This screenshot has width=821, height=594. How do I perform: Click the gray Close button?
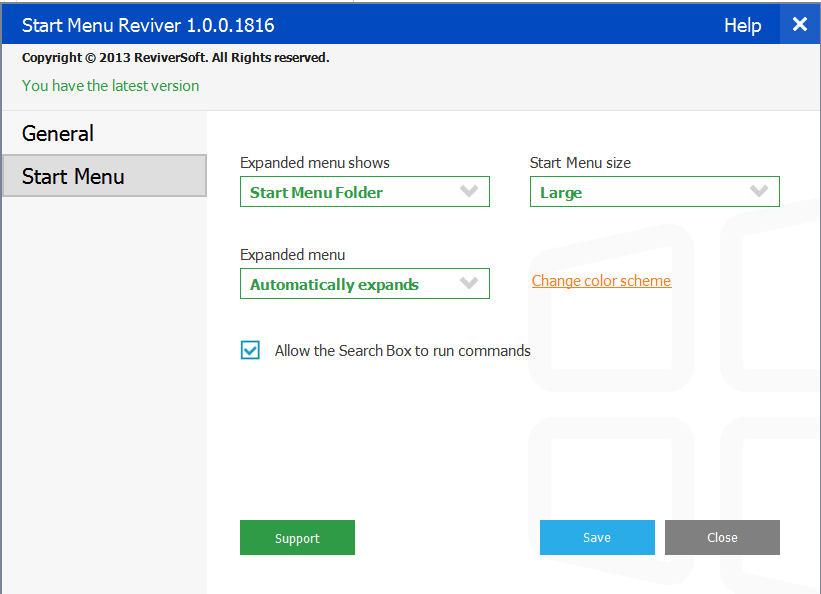click(722, 537)
